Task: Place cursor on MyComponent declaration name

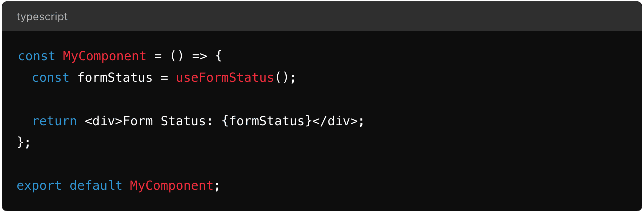Action: [105, 56]
